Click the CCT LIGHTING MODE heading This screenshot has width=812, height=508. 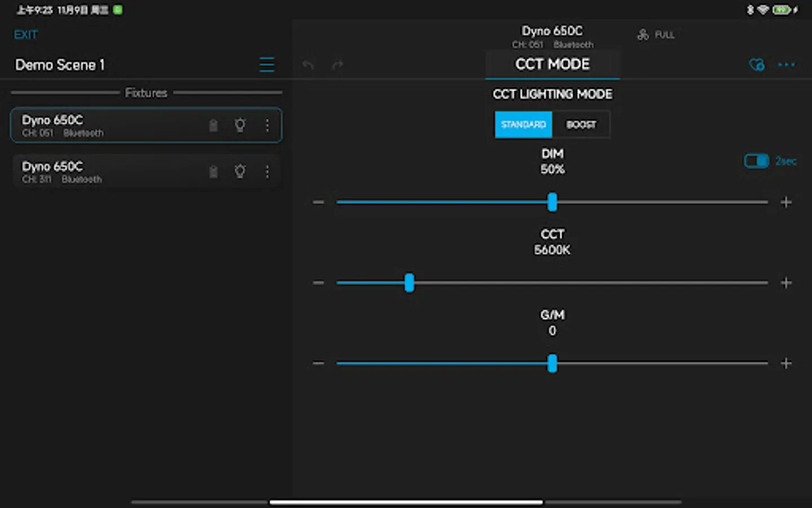pyautogui.click(x=553, y=94)
